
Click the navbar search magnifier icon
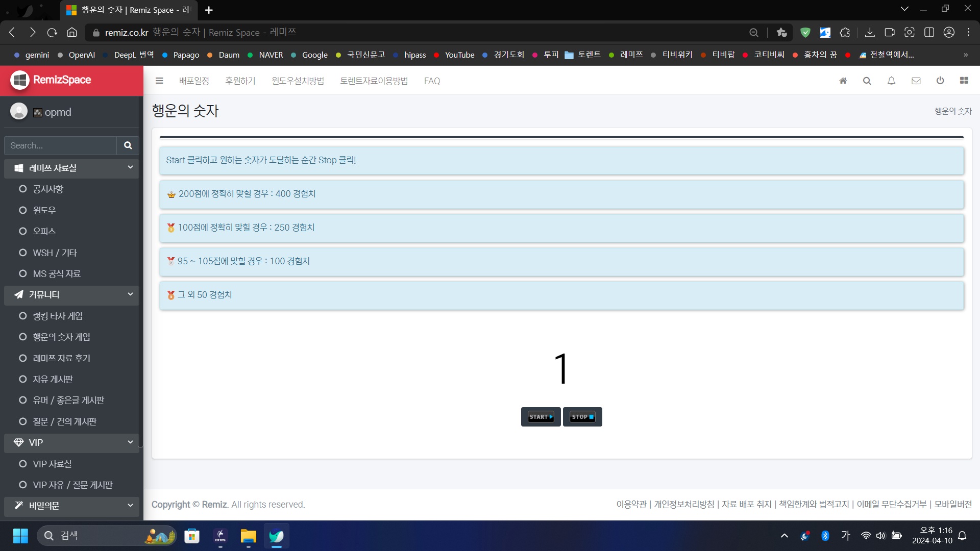pos(867,81)
